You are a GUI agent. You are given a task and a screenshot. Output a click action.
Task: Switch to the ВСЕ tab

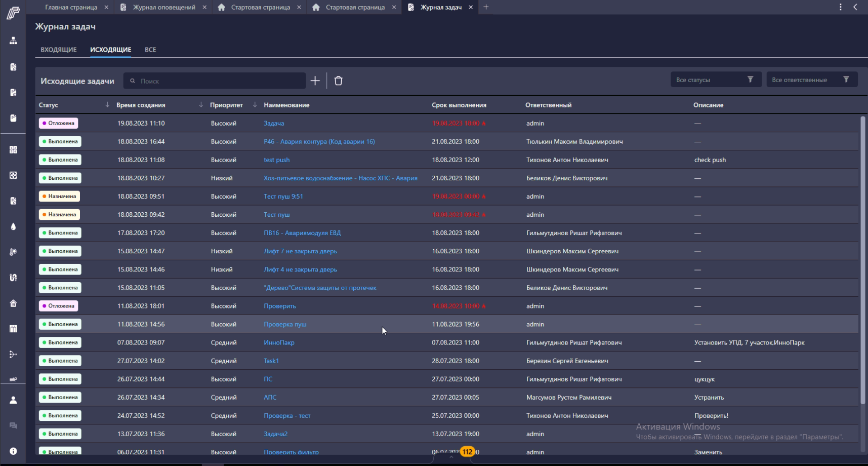(150, 50)
